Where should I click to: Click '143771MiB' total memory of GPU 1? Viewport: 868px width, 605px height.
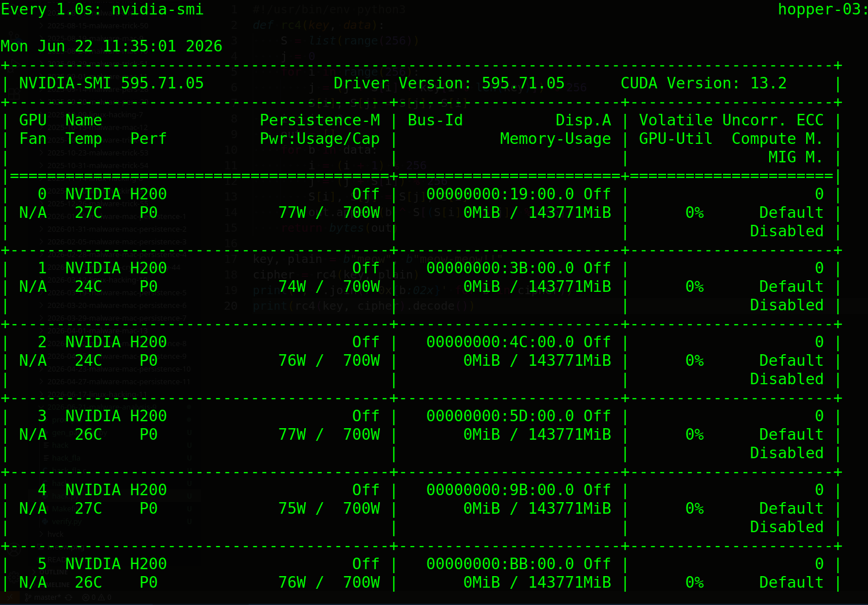570,287
